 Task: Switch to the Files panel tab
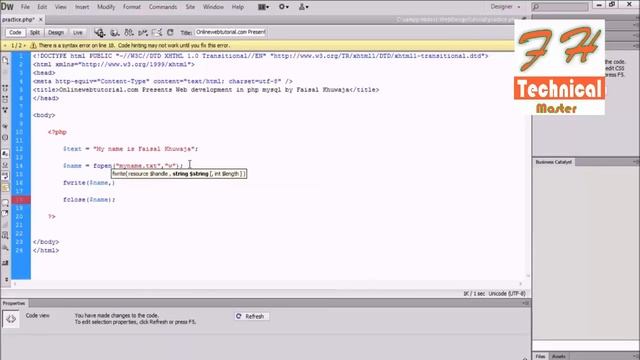click(540, 356)
